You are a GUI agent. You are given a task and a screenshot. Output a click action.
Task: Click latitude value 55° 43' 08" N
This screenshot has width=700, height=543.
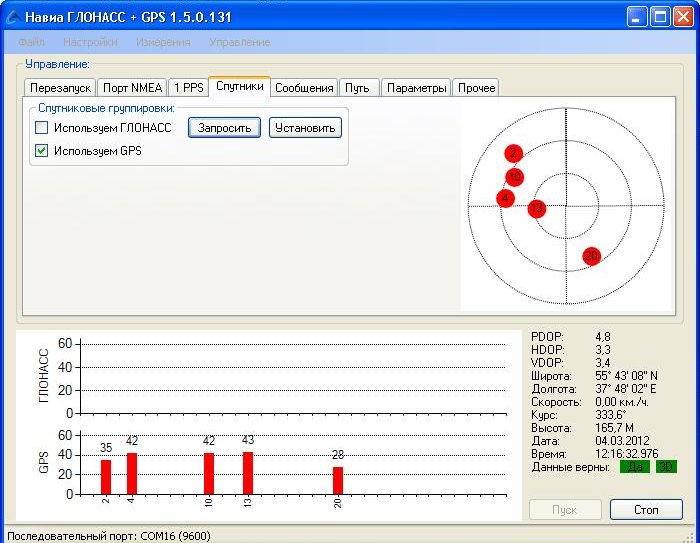[x=626, y=376]
